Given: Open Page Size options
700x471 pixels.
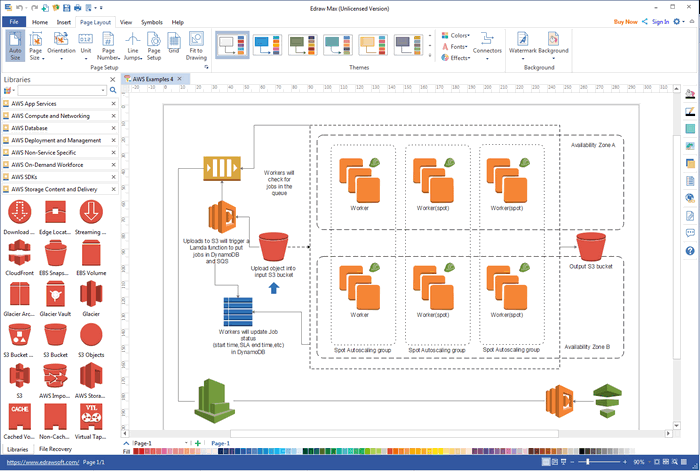Looking at the screenshot, I should 36,46.
